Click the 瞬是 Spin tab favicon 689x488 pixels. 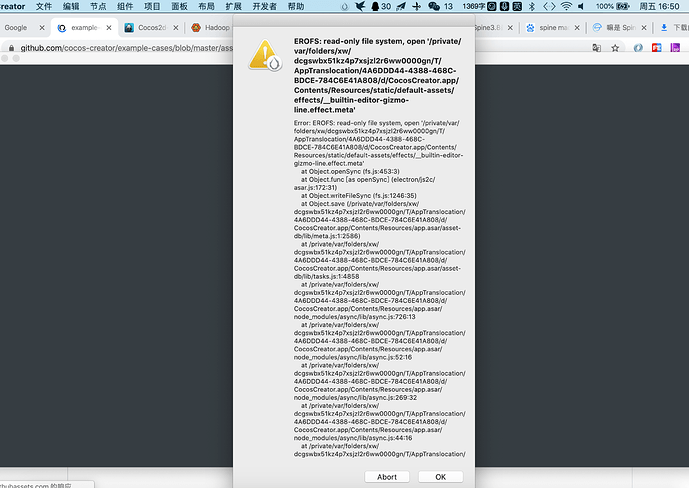(x=597, y=28)
